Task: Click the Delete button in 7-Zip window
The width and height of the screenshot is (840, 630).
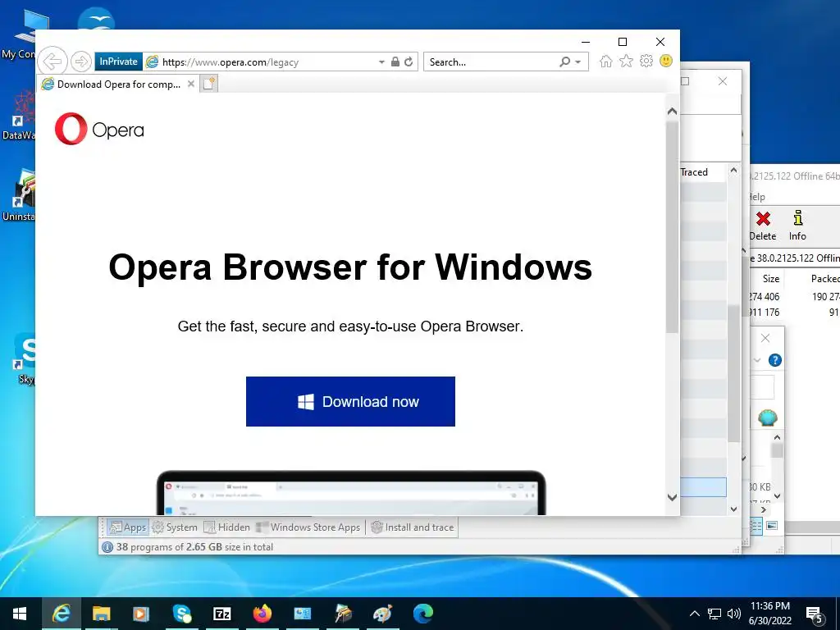Action: coord(763,226)
